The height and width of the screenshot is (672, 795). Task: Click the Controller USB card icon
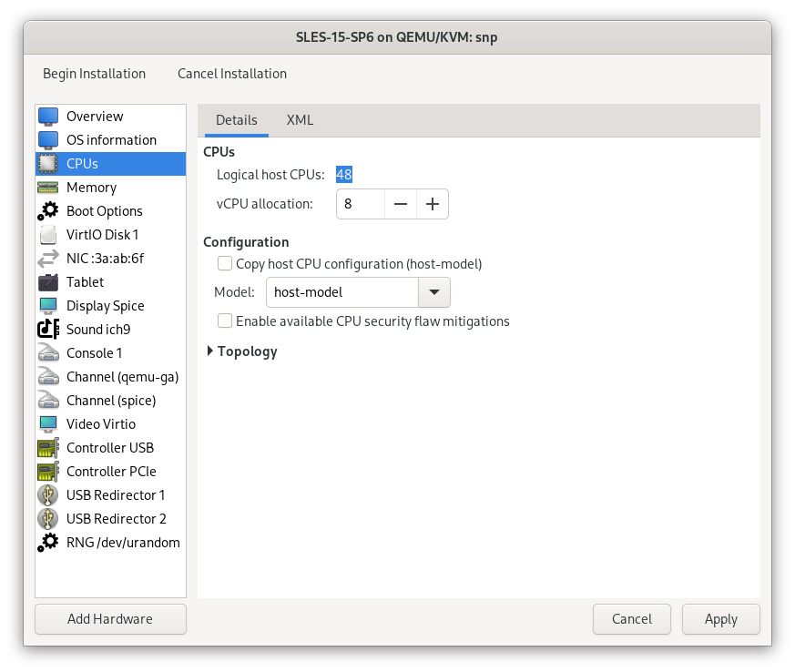pyautogui.click(x=48, y=448)
